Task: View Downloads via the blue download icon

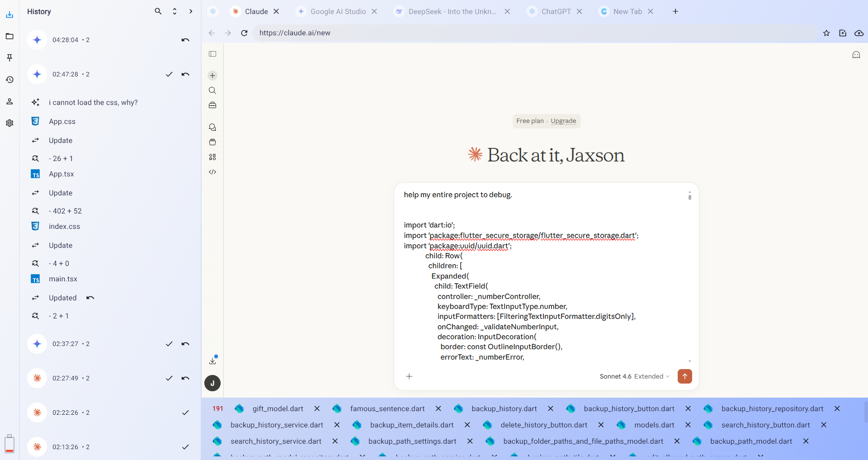Action: coord(9,14)
